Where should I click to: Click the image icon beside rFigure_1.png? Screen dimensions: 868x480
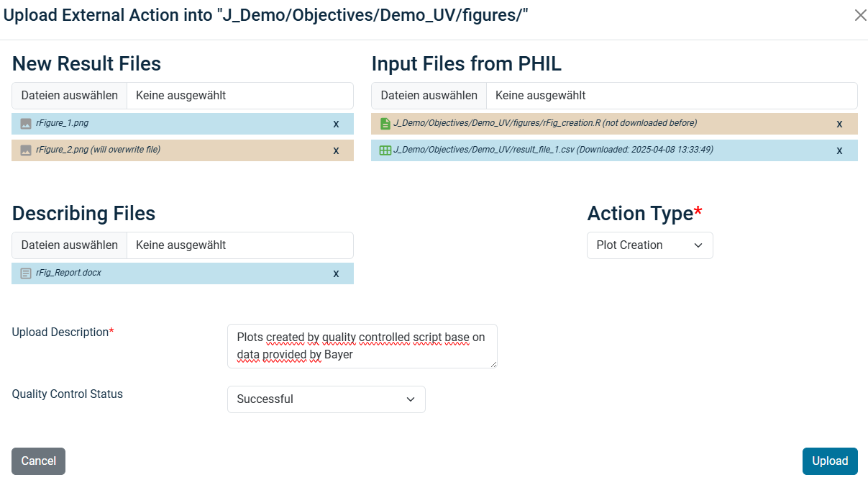point(26,124)
